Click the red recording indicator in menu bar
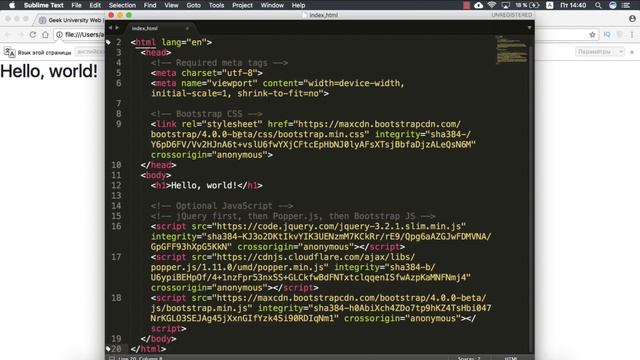This screenshot has height=360, width=640. click(x=467, y=5)
